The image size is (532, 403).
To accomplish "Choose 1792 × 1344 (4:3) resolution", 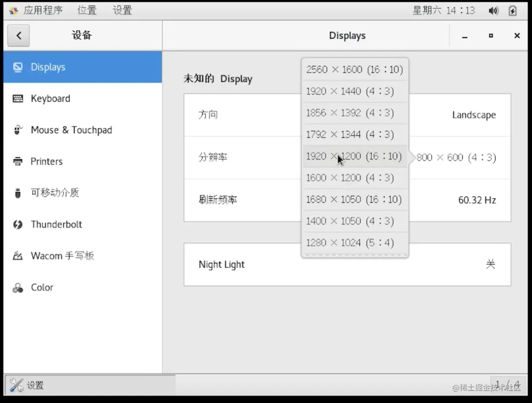I will click(355, 135).
